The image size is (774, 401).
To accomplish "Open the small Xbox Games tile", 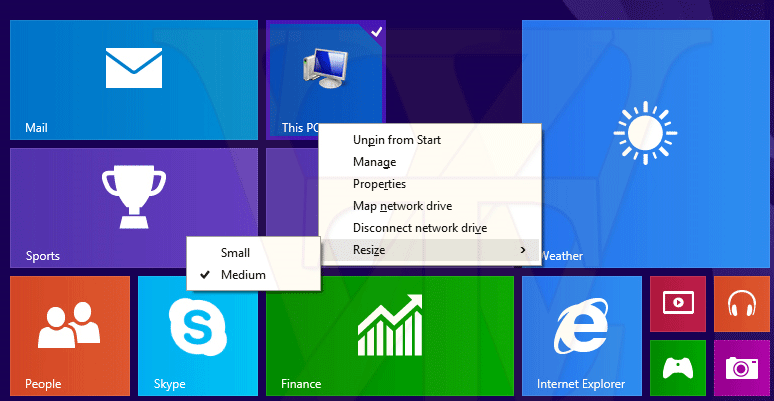I will point(678,368).
